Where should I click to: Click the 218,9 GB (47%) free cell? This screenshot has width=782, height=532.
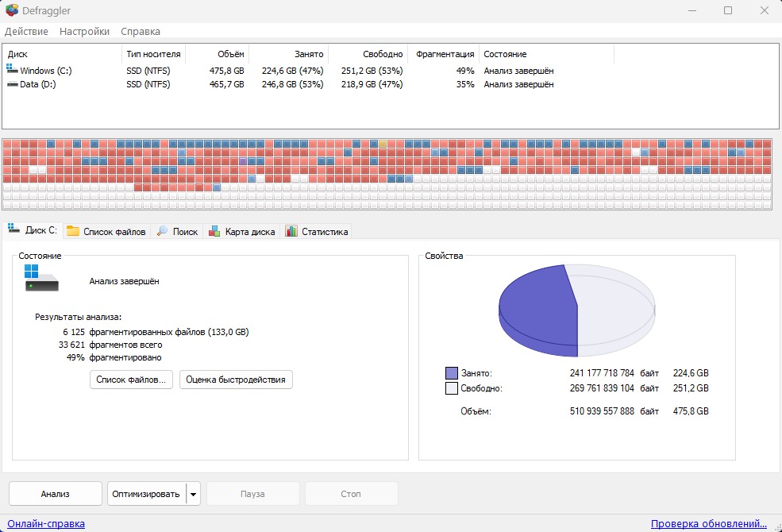[372, 84]
